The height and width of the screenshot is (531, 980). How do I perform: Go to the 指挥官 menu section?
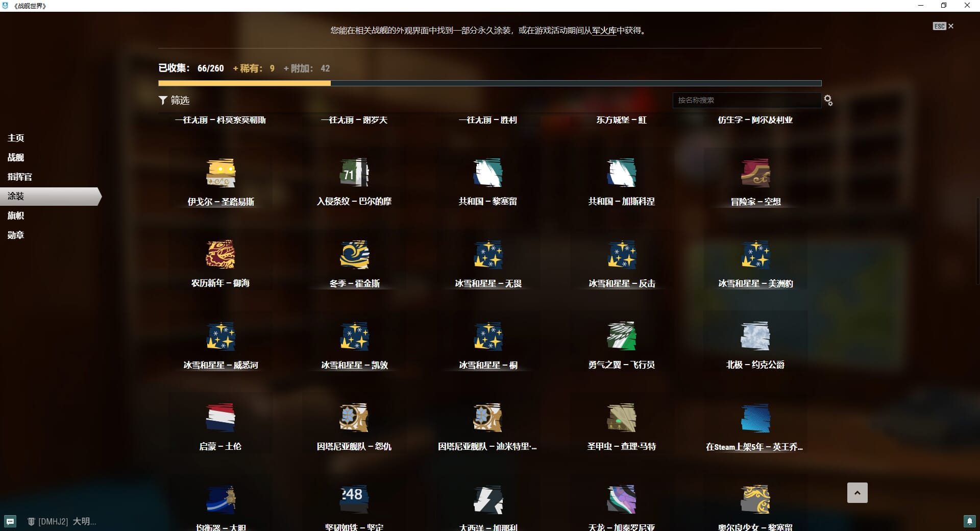tap(19, 177)
